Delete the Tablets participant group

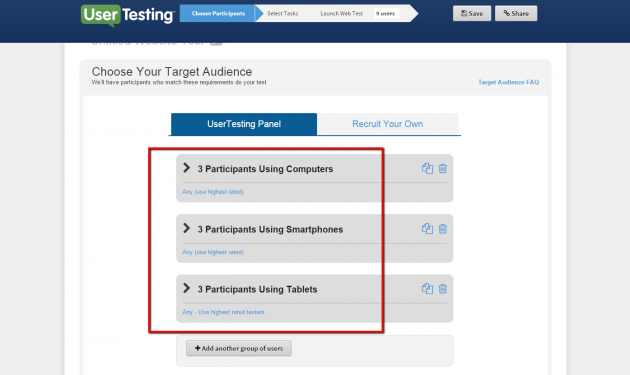tap(443, 289)
